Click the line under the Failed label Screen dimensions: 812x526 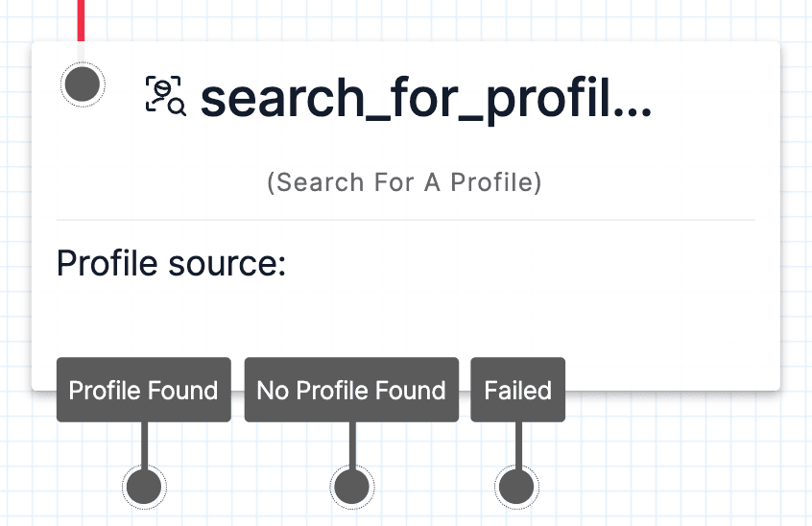(517, 443)
